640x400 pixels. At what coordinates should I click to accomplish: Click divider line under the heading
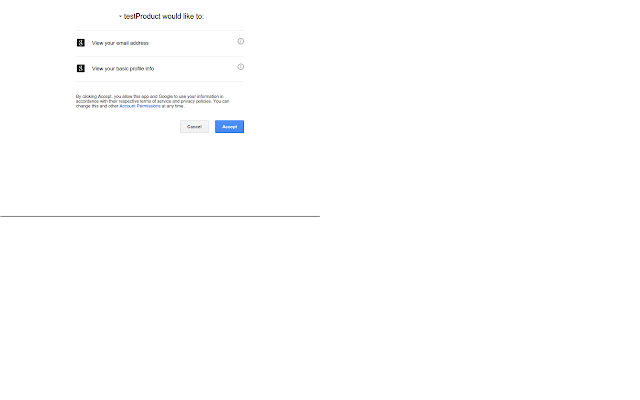point(160,30)
